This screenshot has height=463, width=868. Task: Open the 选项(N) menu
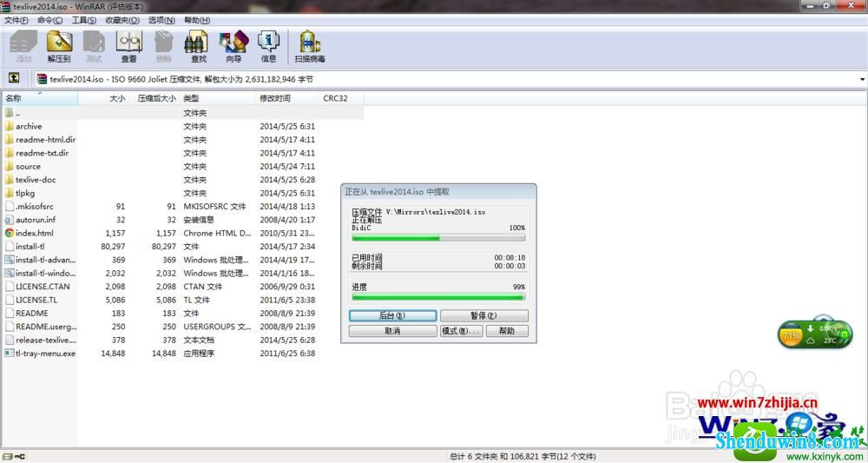point(161,20)
